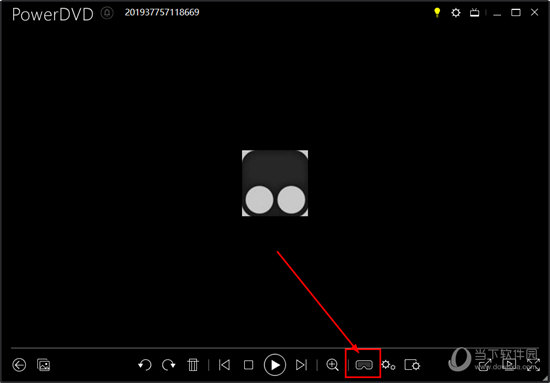
Task: Rotate the image counterclockwise
Action: 145,365
